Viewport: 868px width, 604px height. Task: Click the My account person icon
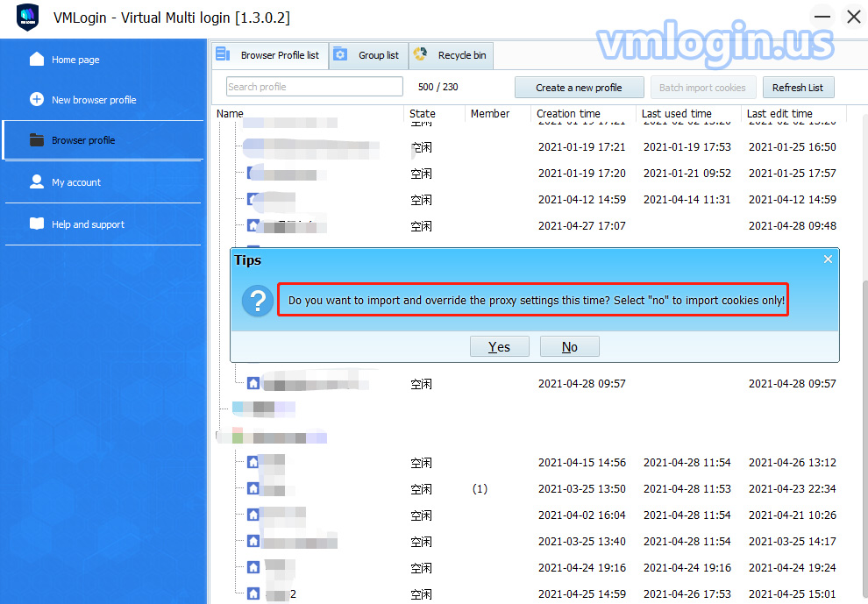[x=36, y=181]
